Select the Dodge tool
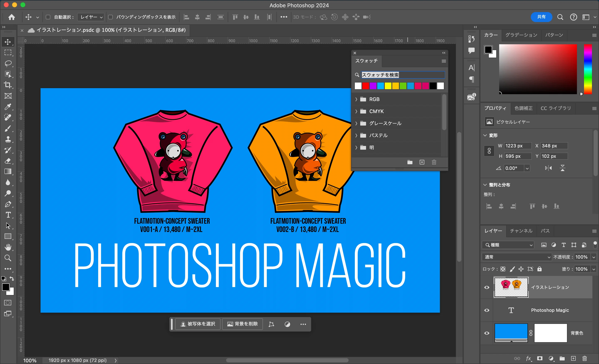Viewport: 599px width, 364px height. (8, 193)
